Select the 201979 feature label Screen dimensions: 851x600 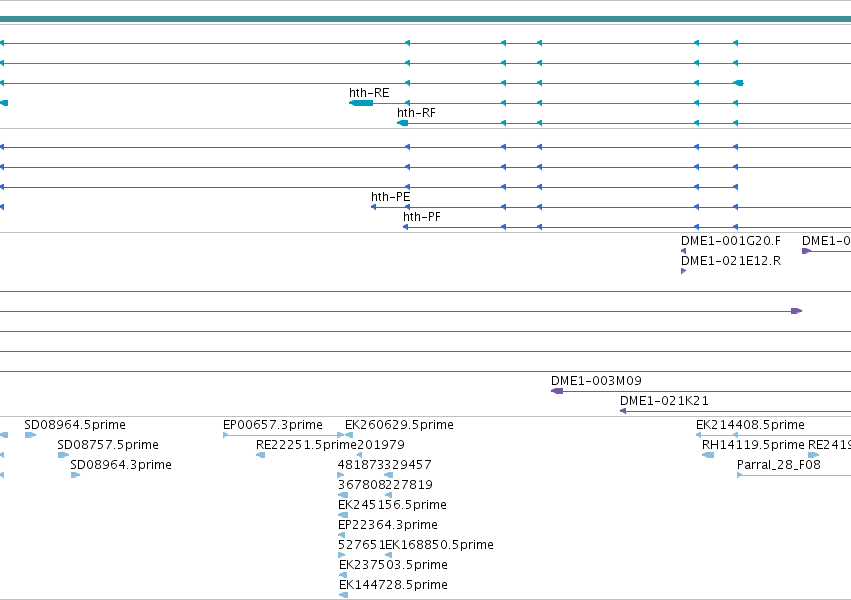point(381,445)
